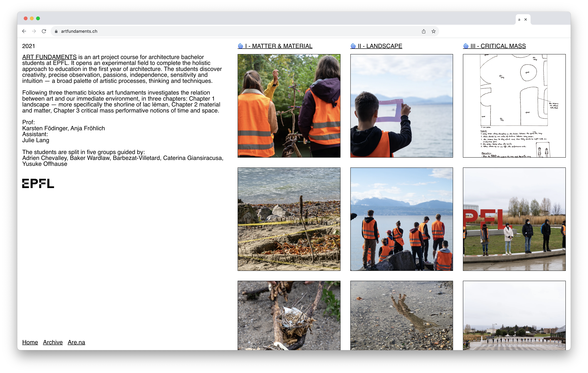Click the share icon in address bar
The width and height of the screenshot is (588, 373).
pyautogui.click(x=423, y=31)
